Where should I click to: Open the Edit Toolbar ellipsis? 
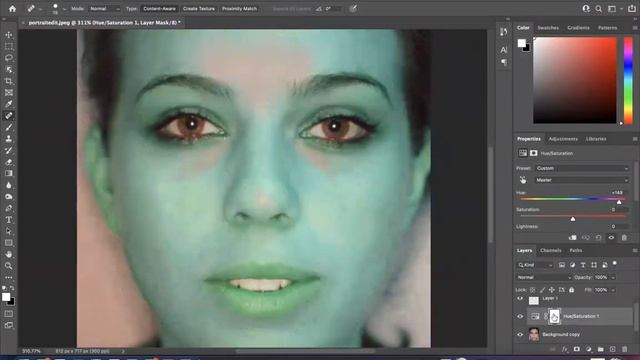9,278
